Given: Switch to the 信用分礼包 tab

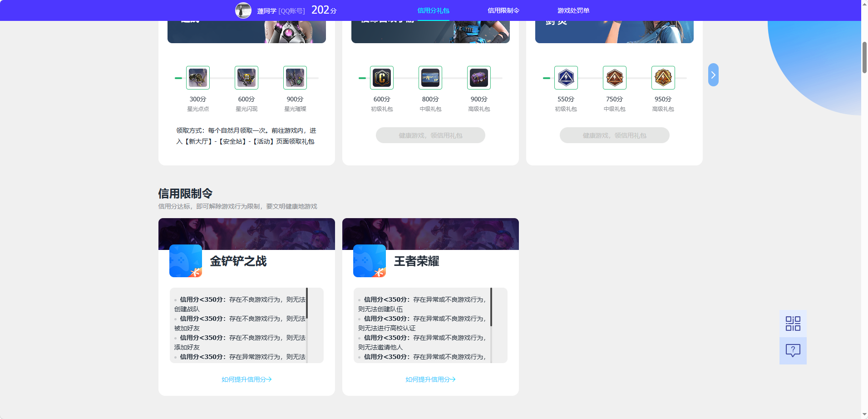Looking at the screenshot, I should click(x=433, y=10).
